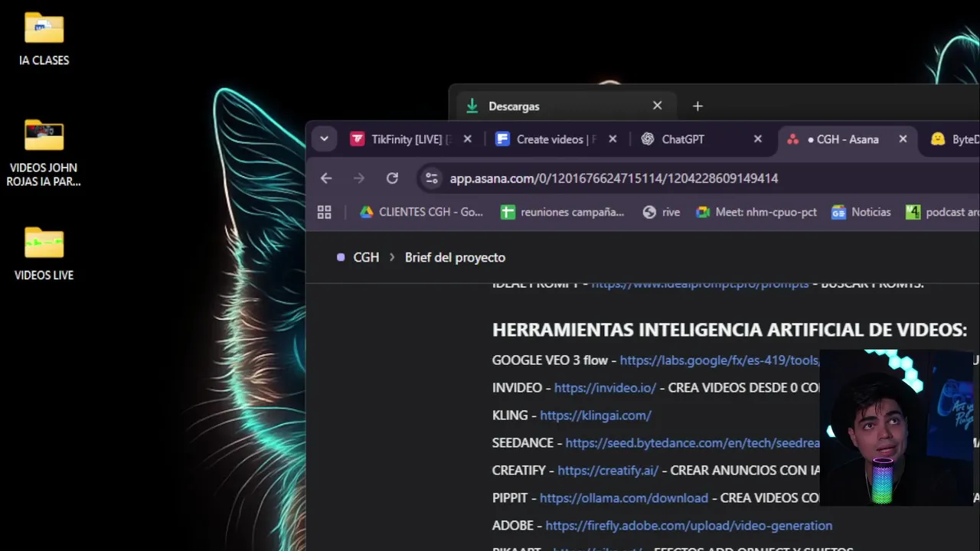The height and width of the screenshot is (551, 980).
Task: Switch to the Create videos tab
Action: tap(556, 139)
